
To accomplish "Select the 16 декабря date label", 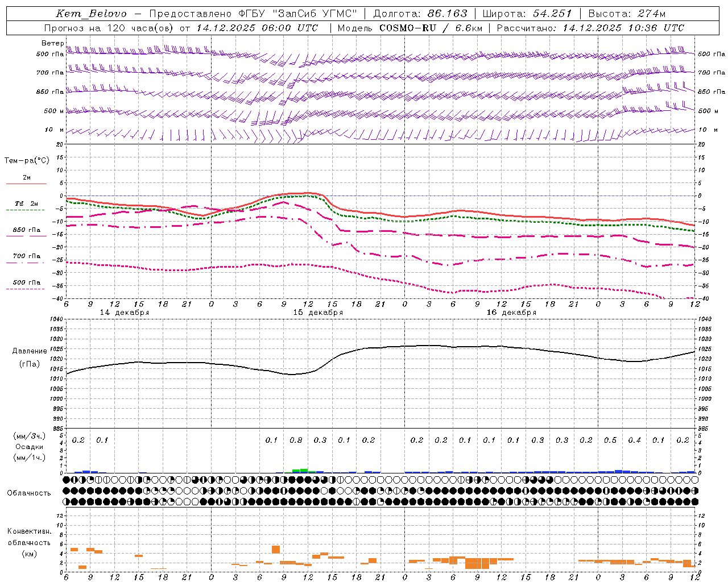I will point(511,313).
